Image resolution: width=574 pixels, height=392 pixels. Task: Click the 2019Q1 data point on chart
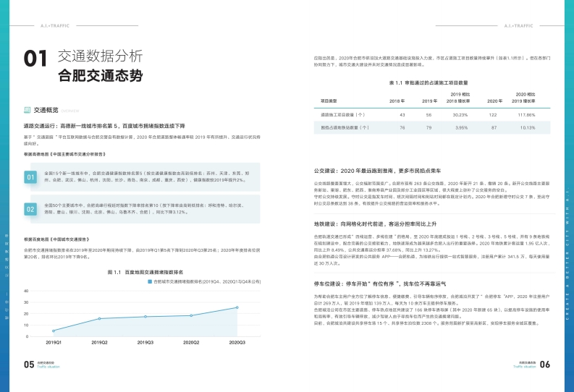(x=54, y=331)
